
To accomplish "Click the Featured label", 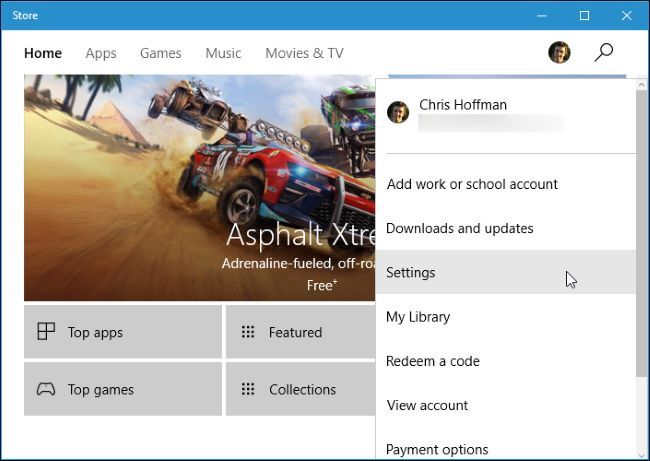I will tap(295, 332).
